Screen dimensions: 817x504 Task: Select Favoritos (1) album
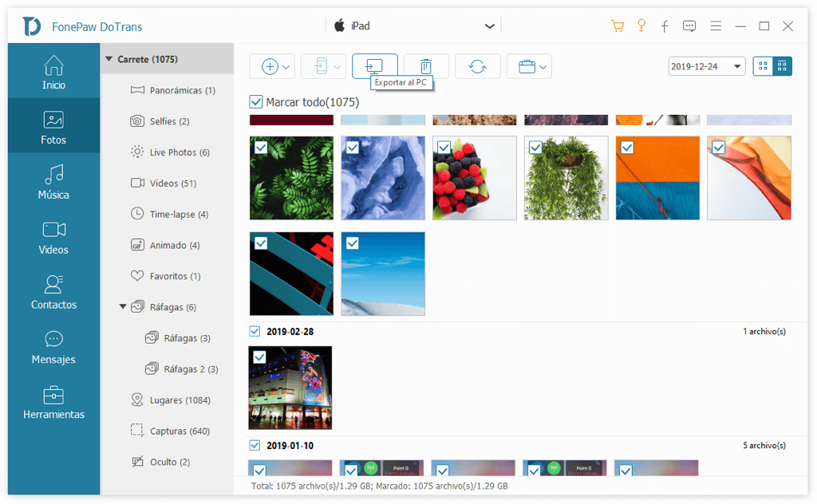pyautogui.click(x=165, y=276)
